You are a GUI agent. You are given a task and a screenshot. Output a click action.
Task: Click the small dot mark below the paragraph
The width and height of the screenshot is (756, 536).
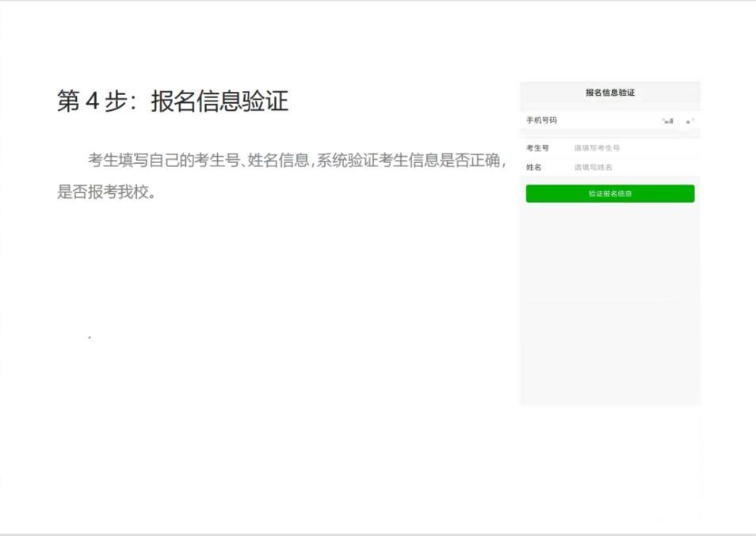(x=90, y=337)
